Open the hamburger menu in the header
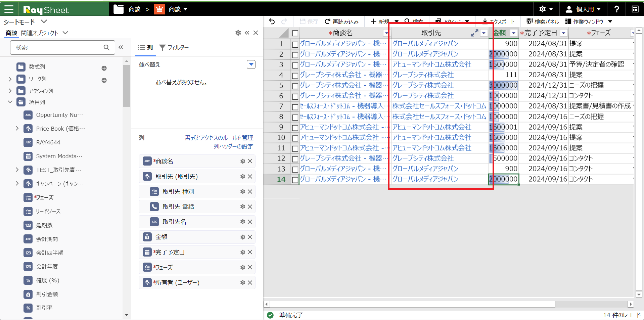The width and height of the screenshot is (644, 320). [x=9, y=9]
